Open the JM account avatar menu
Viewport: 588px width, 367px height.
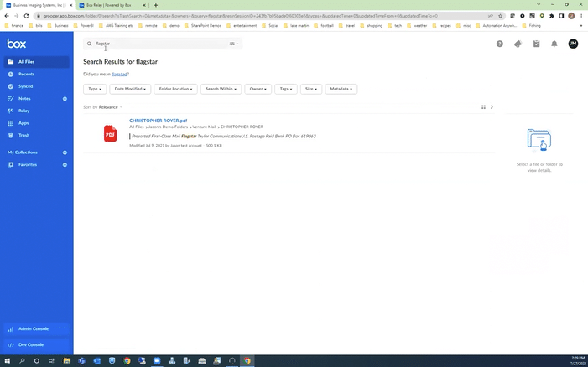coord(573,44)
